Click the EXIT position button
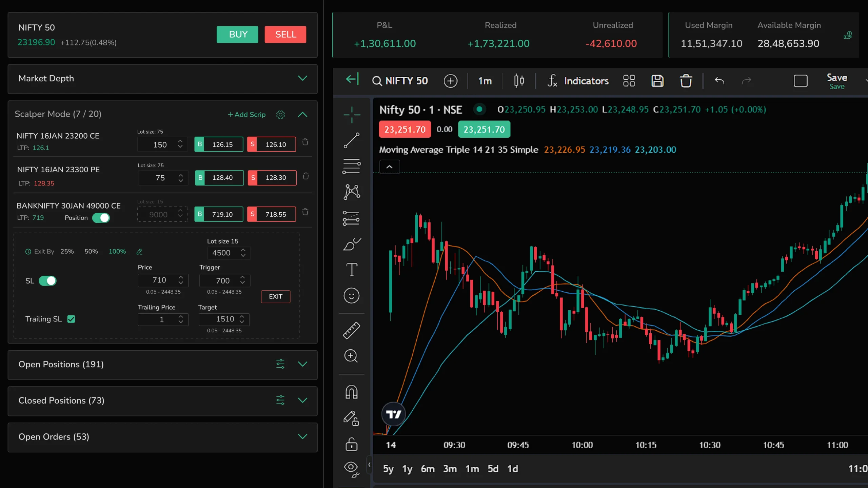Image resolution: width=868 pixels, height=488 pixels. (275, 296)
